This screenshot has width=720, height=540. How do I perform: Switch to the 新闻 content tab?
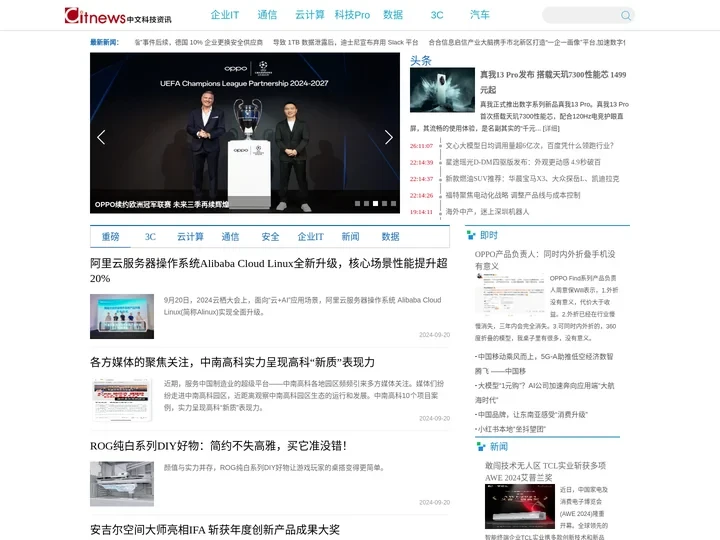pos(350,236)
